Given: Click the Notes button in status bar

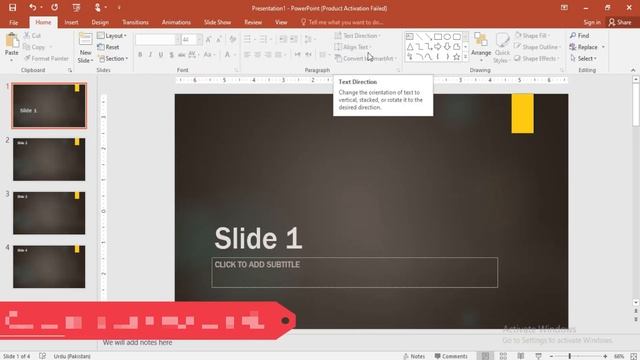Looking at the screenshot, I should click(414, 356).
